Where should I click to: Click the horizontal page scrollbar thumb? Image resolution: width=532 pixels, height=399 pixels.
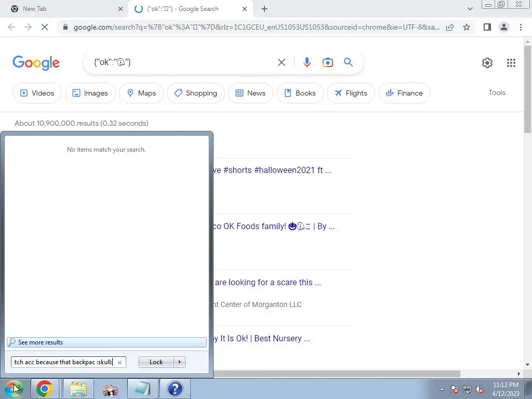[337, 374]
